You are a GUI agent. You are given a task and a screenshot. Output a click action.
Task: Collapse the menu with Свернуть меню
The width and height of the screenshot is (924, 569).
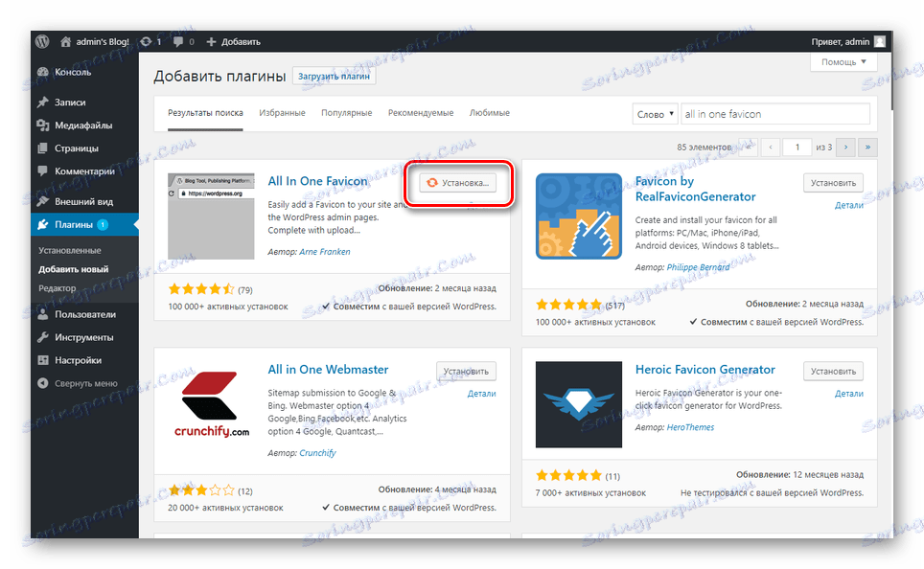(85, 383)
